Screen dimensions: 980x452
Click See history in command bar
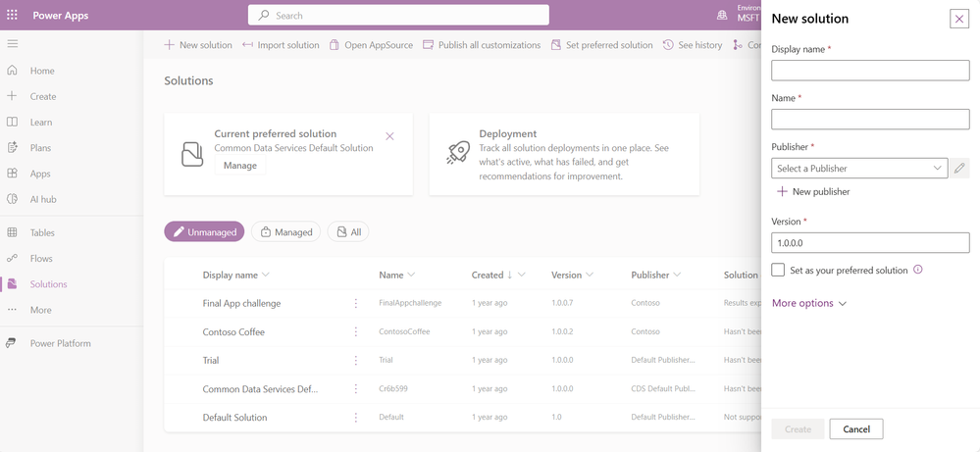click(x=693, y=45)
